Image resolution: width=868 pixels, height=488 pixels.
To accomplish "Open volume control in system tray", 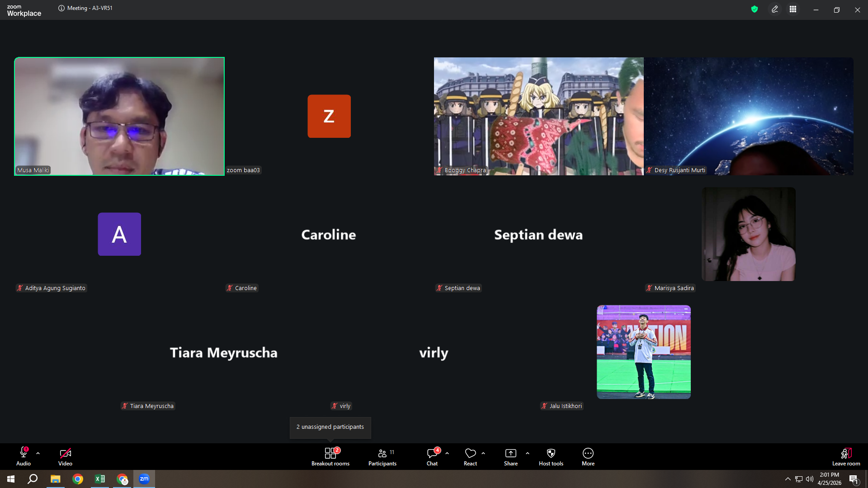I will (810, 479).
